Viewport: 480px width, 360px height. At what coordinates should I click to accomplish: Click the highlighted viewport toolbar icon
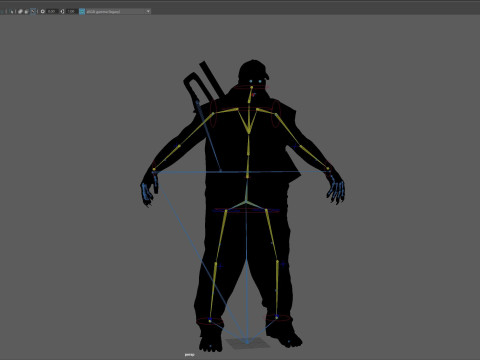click(x=33, y=11)
